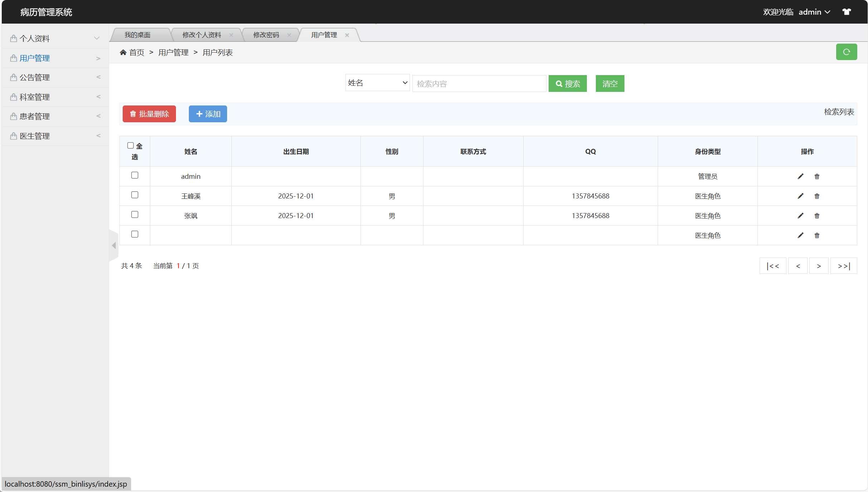Select the checkbox for 张飒 row
The height and width of the screenshot is (492, 868).
tap(135, 215)
